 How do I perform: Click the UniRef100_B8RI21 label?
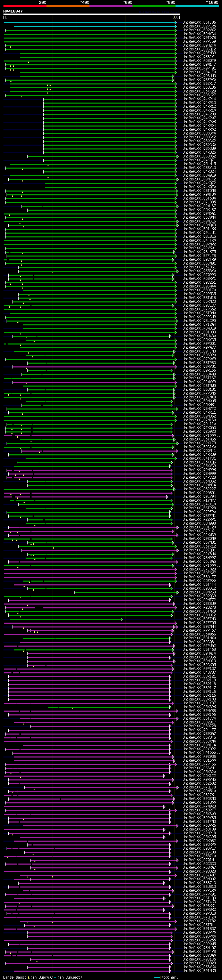point(199,677)
